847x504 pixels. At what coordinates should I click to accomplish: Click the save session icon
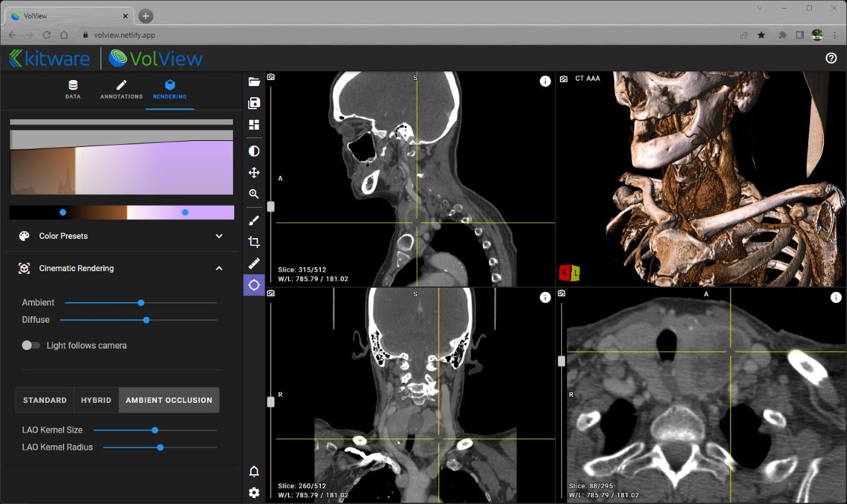[254, 103]
